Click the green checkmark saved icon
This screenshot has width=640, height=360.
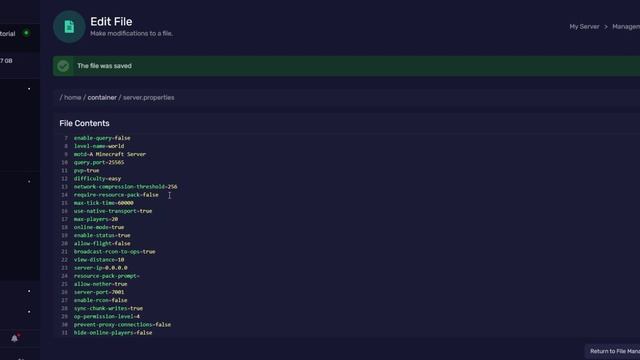click(x=63, y=66)
